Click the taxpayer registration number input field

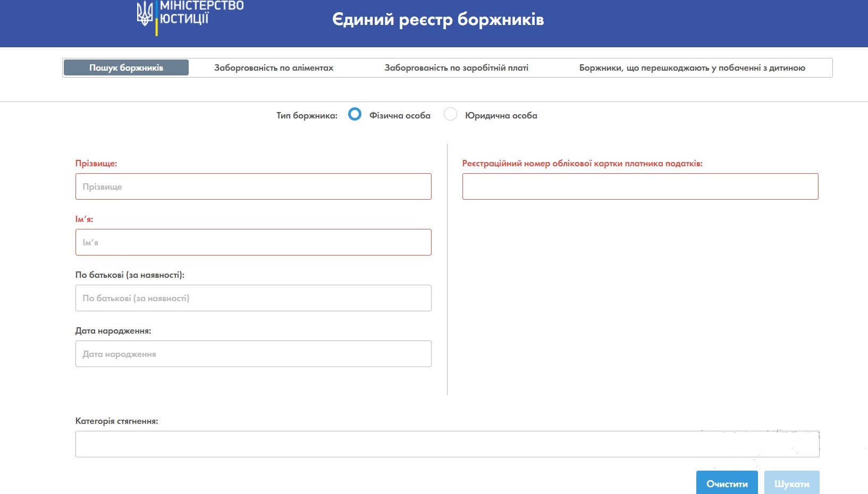tap(640, 186)
